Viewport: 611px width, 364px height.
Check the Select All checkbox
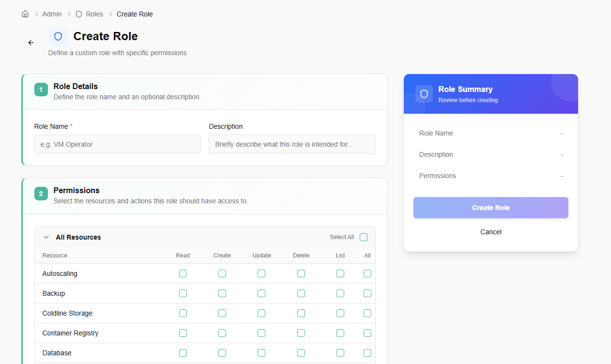click(364, 237)
